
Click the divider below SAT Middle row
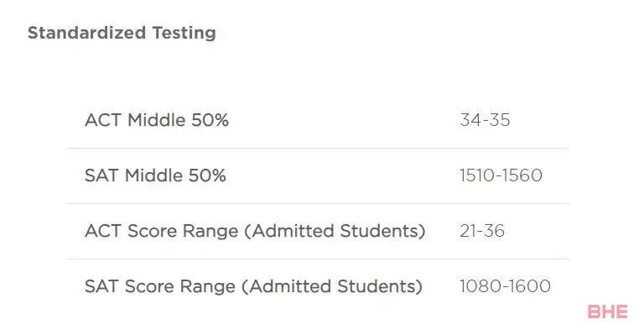pyautogui.click(x=318, y=203)
